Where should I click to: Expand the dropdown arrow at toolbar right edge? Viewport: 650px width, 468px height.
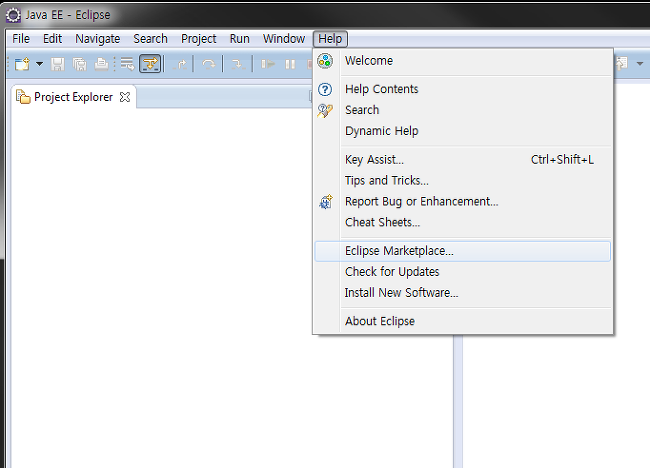click(x=640, y=64)
